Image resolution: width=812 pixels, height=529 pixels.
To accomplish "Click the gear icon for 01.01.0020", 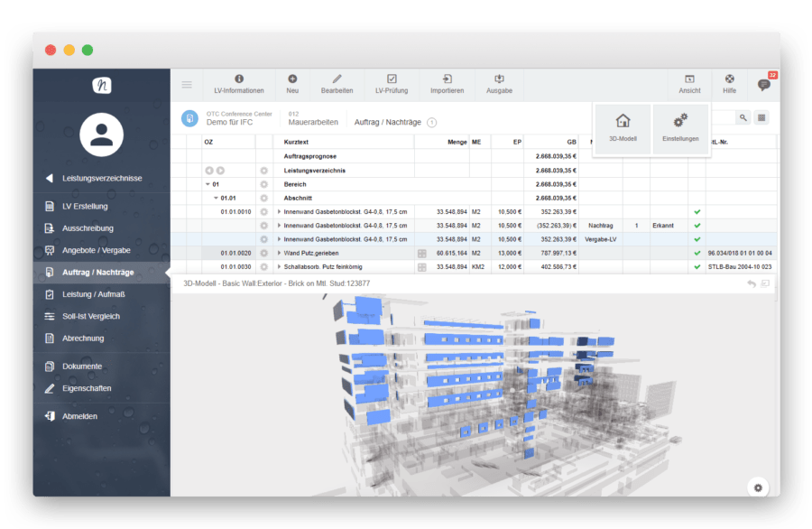I will point(263,254).
